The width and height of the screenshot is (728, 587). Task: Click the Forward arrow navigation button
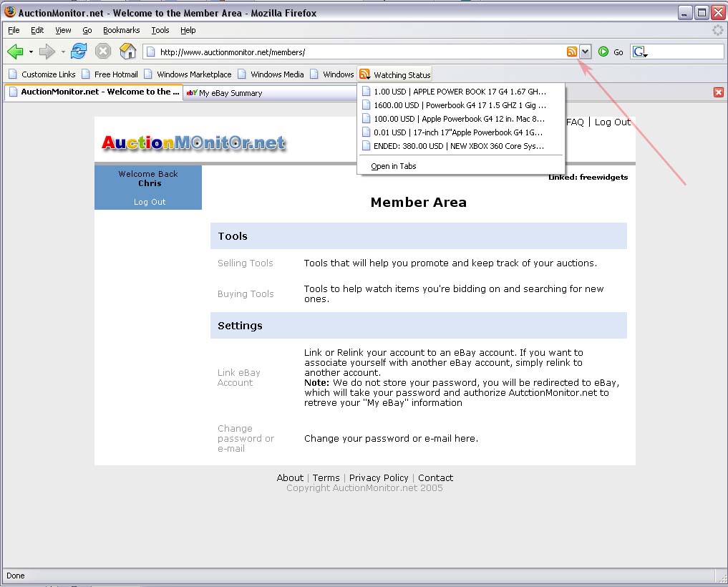47,52
